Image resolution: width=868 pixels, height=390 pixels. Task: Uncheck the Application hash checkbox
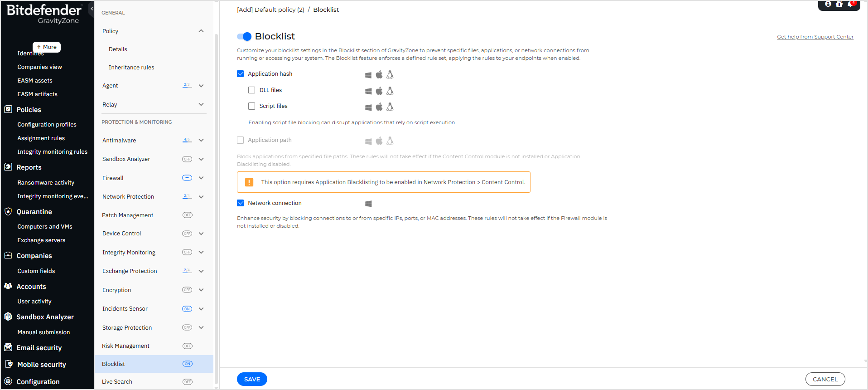point(241,73)
